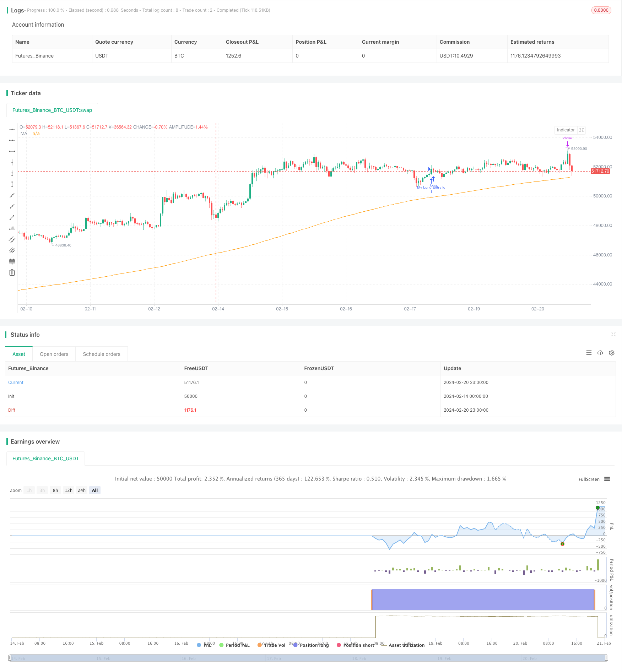Image resolution: width=622 pixels, height=672 pixels.
Task: Click the chart fullscreen expand icon beside Indicator
Action: point(582,130)
